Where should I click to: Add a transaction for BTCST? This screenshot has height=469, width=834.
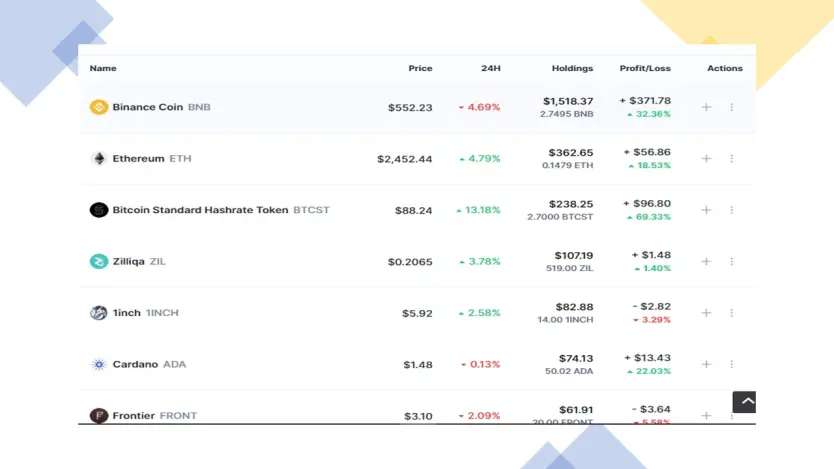[706, 210]
